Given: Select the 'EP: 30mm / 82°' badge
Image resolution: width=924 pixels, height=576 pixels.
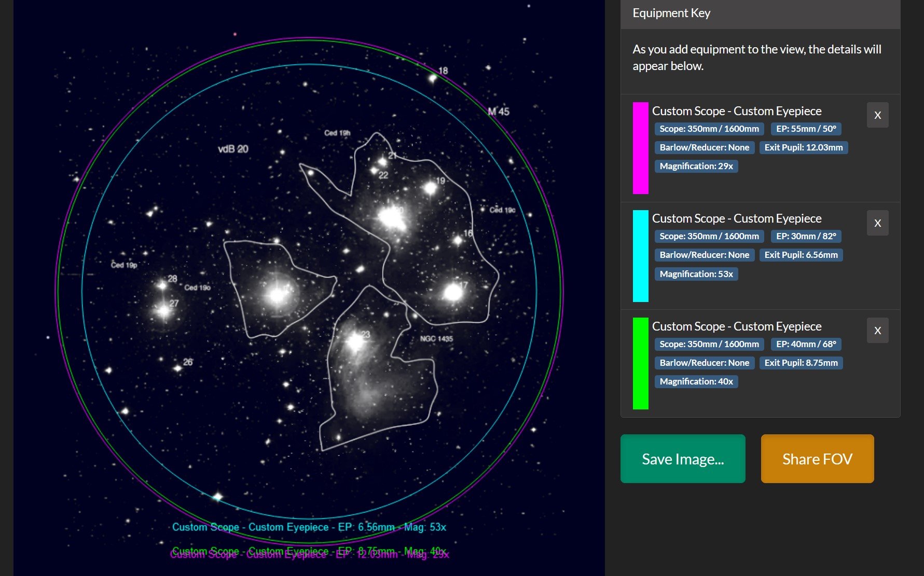Looking at the screenshot, I should (806, 236).
